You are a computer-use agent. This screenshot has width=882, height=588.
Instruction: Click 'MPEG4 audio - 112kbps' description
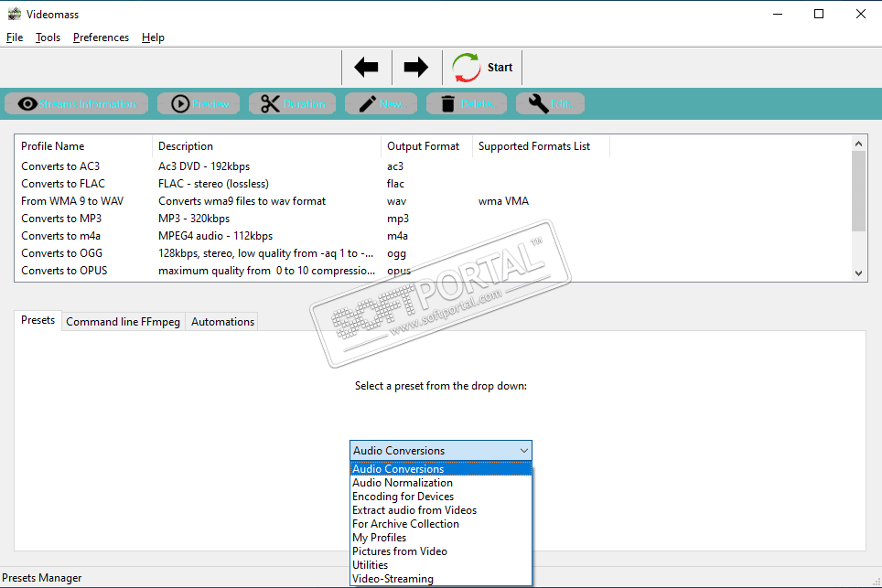click(x=215, y=236)
